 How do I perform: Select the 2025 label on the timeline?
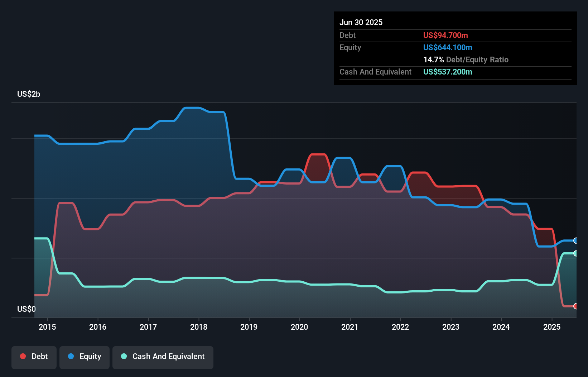click(x=552, y=327)
